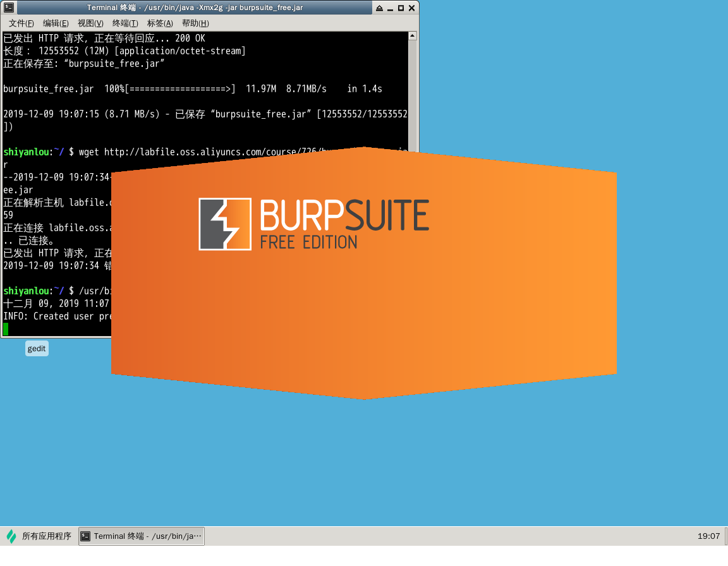Click the Terminal window title bar text
Screen dimensions: 728x566
pos(195,8)
